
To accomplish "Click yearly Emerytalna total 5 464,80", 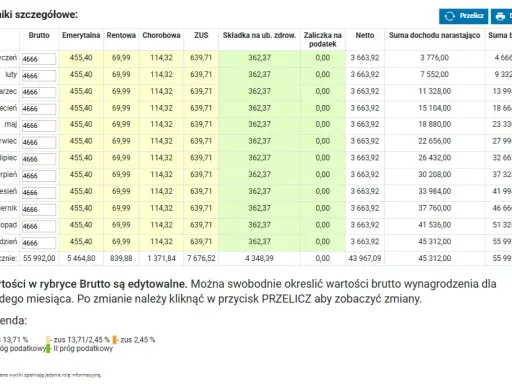I will (x=81, y=258).
